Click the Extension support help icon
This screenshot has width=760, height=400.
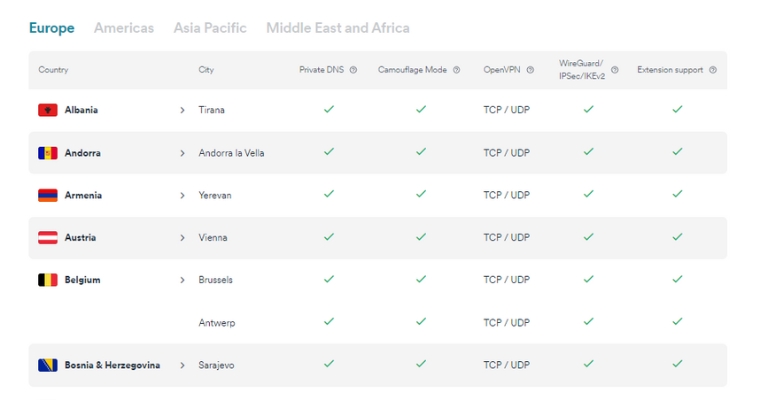click(x=713, y=70)
